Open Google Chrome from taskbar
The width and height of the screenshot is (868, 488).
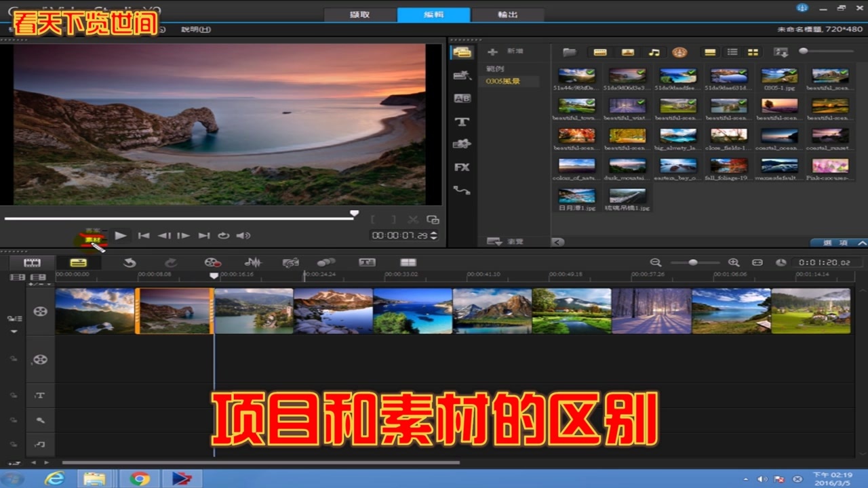(140, 479)
